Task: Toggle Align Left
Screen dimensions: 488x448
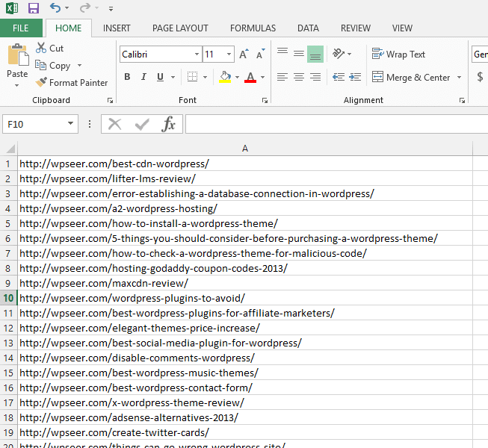Action: (x=282, y=77)
